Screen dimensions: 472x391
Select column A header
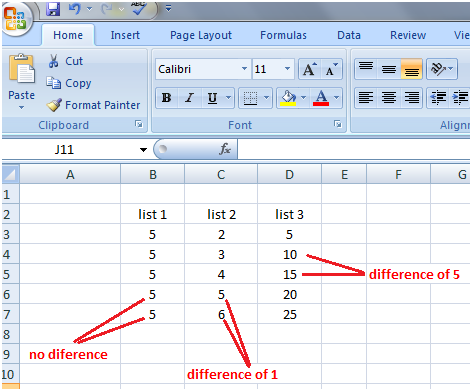coord(70,174)
